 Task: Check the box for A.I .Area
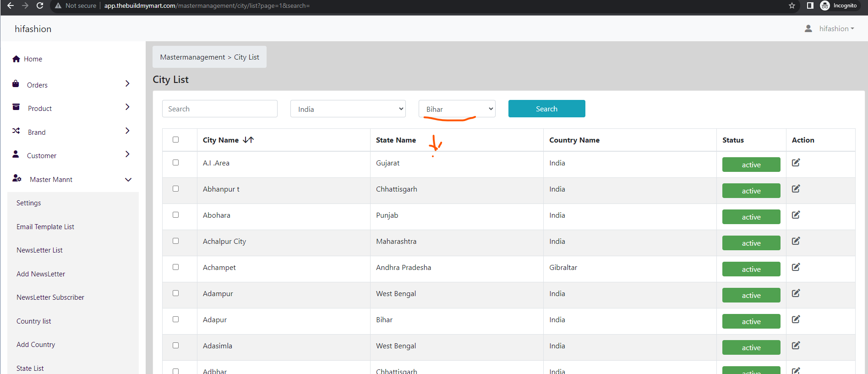pos(175,163)
